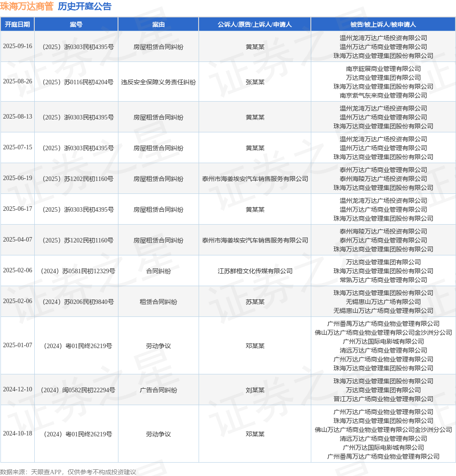The height and width of the screenshot is (476, 456).
Task: Click 房屋租赁合同纠纷 in the 2025-09-16 row
Action: (159, 47)
